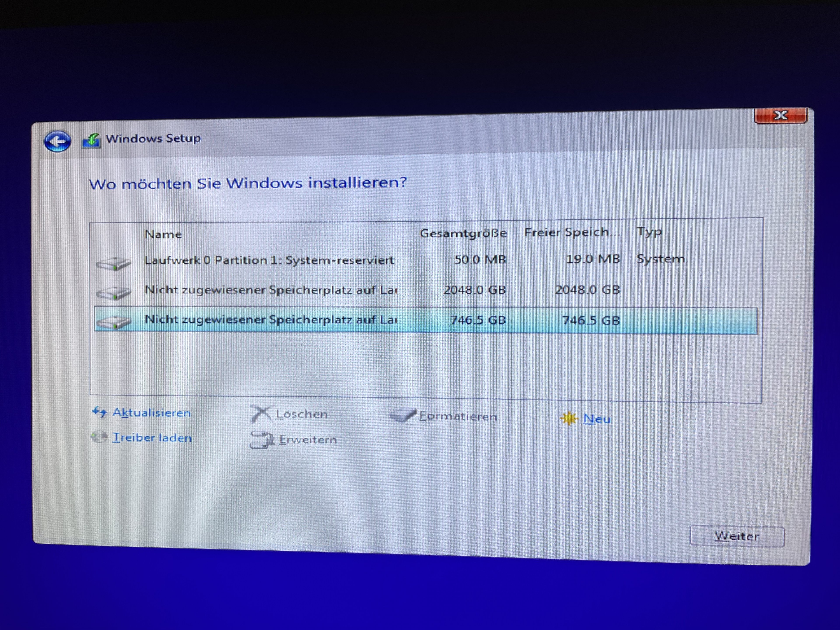This screenshot has height=630, width=840.
Task: Click the 50.0 MB total size cell
Action: click(480, 260)
